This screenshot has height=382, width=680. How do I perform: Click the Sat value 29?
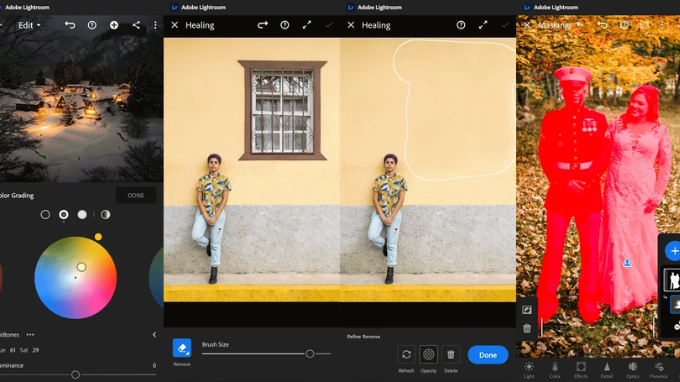coord(36,350)
